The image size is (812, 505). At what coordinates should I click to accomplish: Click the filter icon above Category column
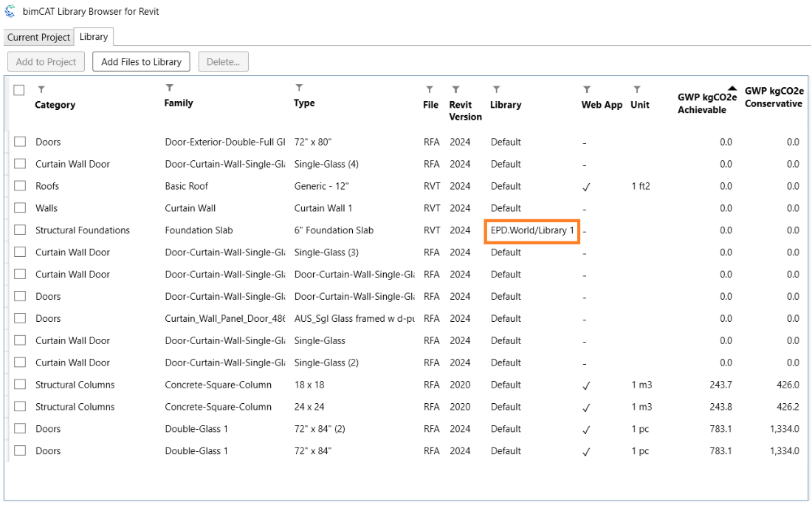point(41,89)
